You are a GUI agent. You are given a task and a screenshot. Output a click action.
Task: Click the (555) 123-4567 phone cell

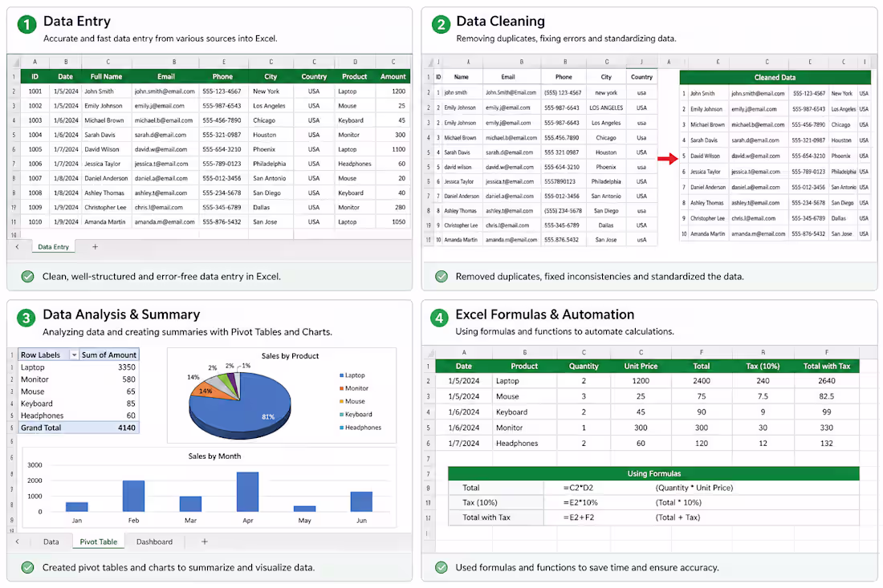coord(564,93)
